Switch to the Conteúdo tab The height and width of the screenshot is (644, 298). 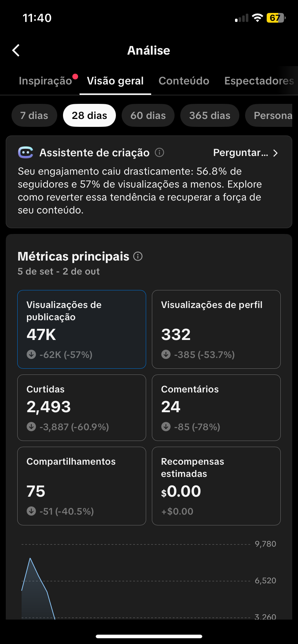pyautogui.click(x=184, y=81)
